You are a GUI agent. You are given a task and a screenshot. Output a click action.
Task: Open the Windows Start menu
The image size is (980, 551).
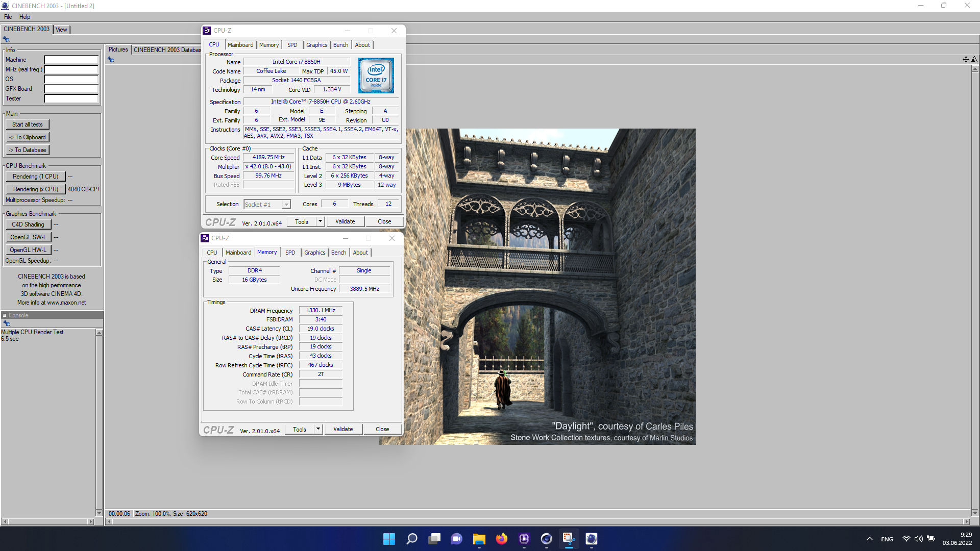pos(389,539)
